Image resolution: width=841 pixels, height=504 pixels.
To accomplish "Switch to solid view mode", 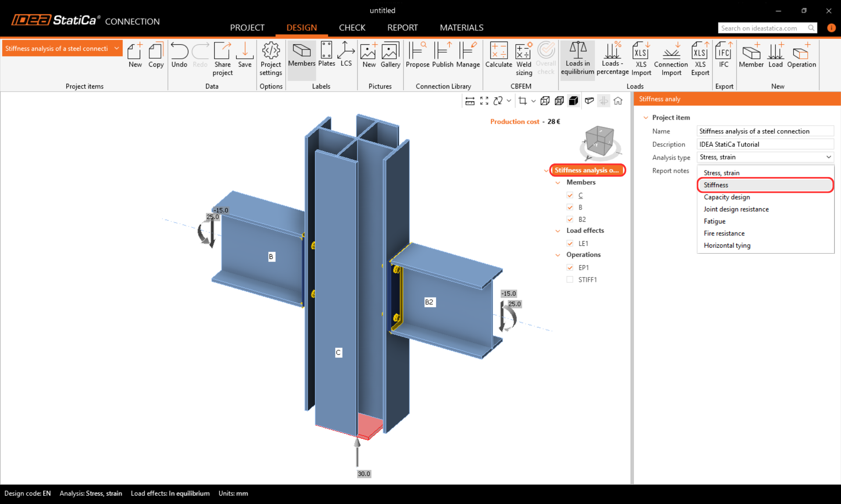I will tap(573, 101).
